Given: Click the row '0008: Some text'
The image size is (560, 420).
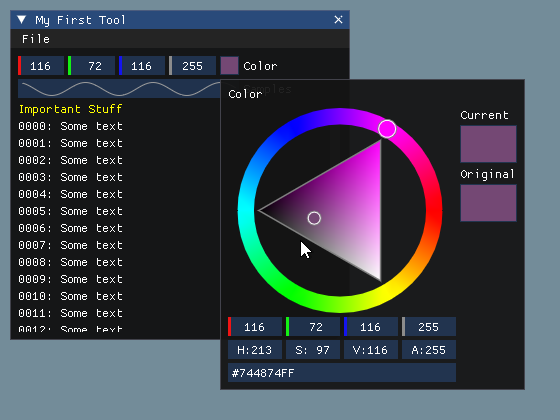Looking at the screenshot, I should (70, 262).
